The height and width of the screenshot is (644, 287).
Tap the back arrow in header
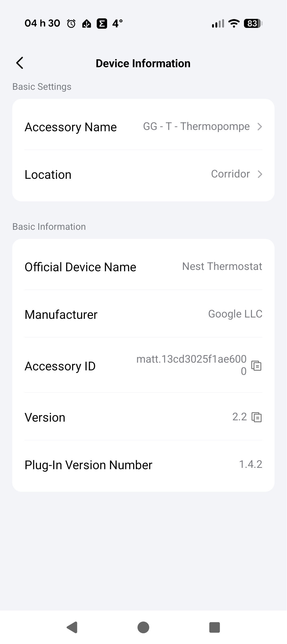coord(20,63)
